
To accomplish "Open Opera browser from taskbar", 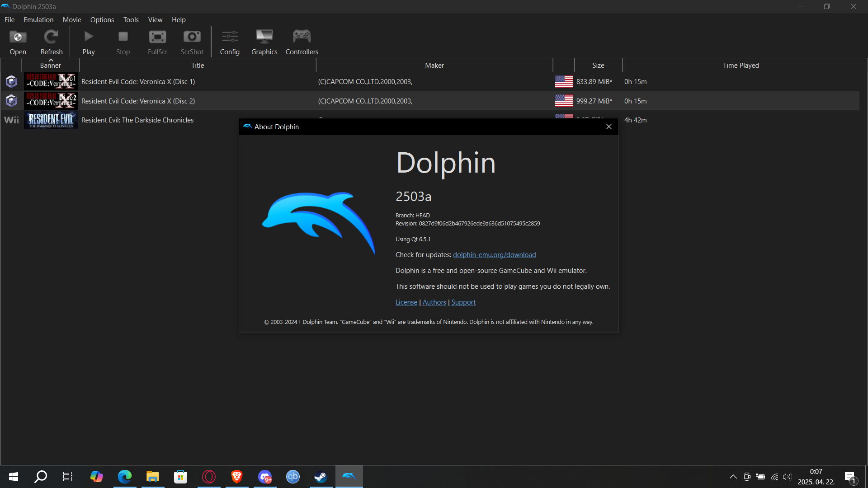I will click(209, 477).
